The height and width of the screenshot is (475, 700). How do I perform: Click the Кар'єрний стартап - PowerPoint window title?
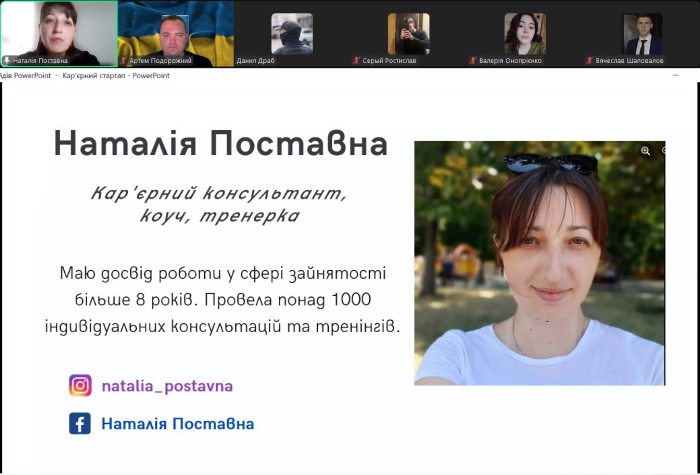coord(116,75)
